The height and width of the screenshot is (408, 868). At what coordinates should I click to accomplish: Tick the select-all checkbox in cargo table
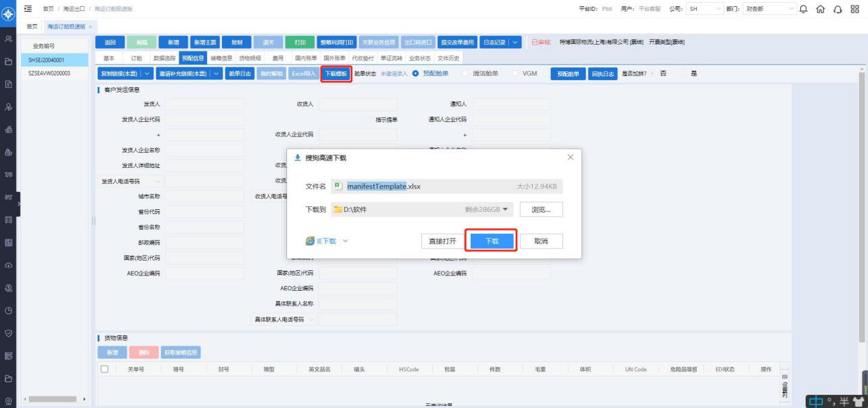(x=105, y=369)
